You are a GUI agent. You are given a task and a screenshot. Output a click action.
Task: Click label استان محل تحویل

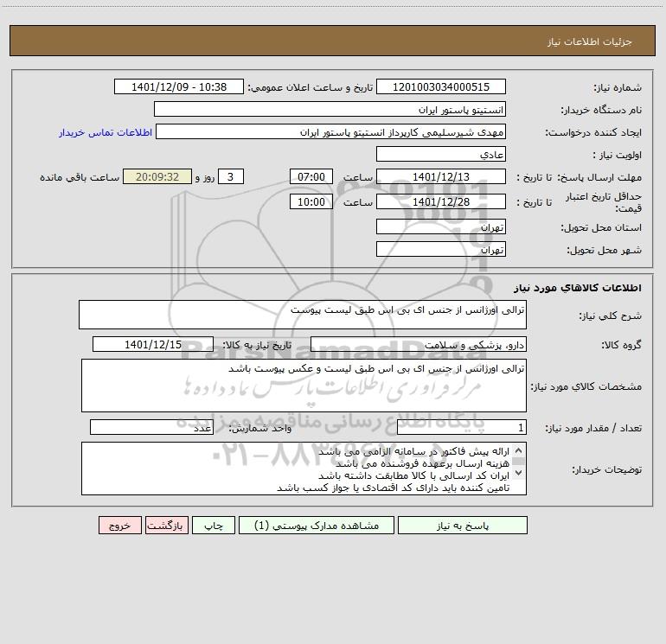coord(601,227)
